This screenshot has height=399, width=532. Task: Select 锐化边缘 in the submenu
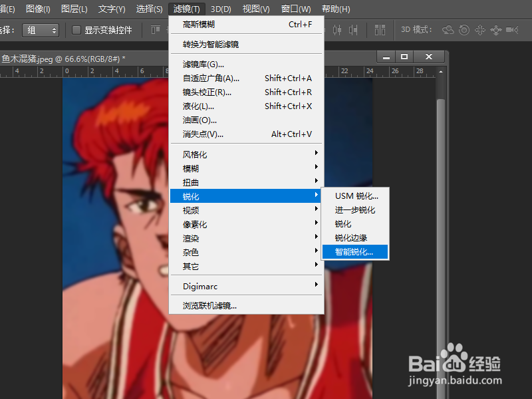pos(355,238)
